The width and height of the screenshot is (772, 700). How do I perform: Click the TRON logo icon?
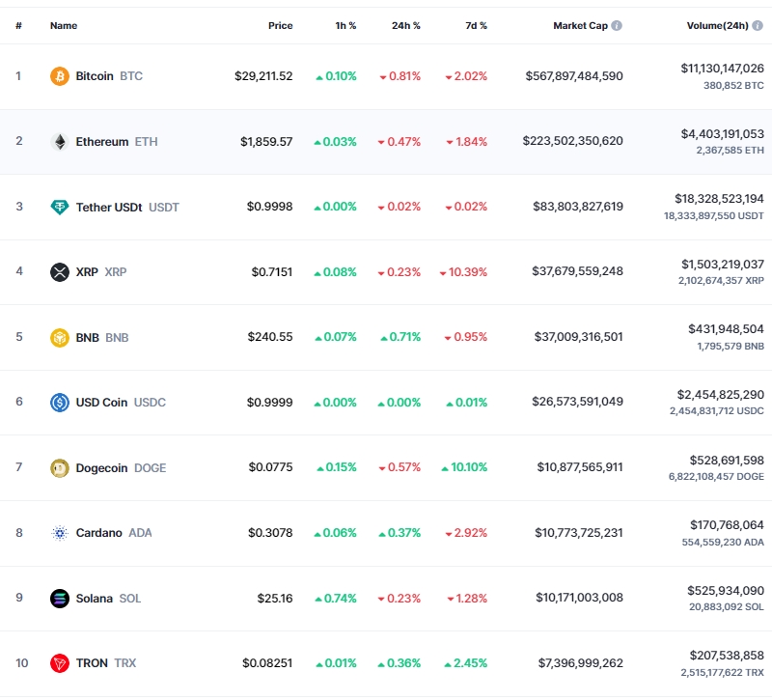(60, 663)
